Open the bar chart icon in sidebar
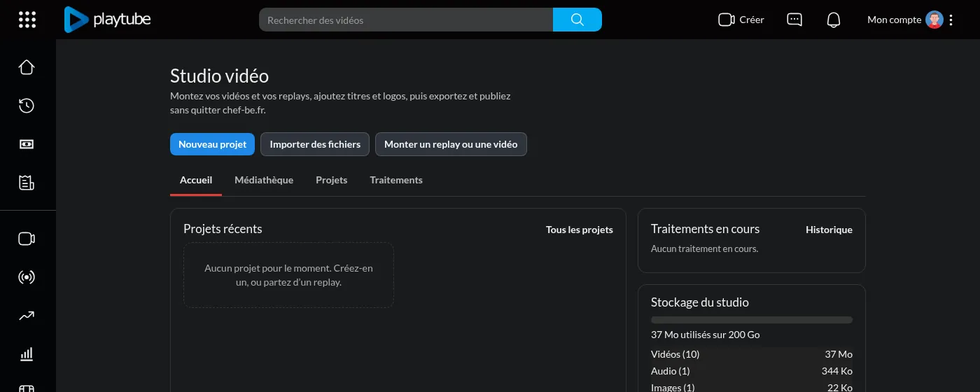Viewport: 980px width, 392px height. 27,354
